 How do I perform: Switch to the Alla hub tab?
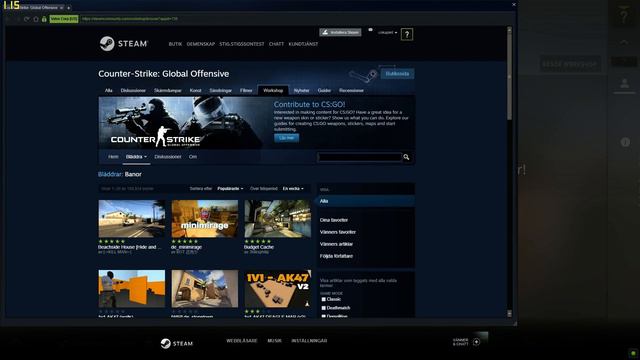click(x=108, y=91)
